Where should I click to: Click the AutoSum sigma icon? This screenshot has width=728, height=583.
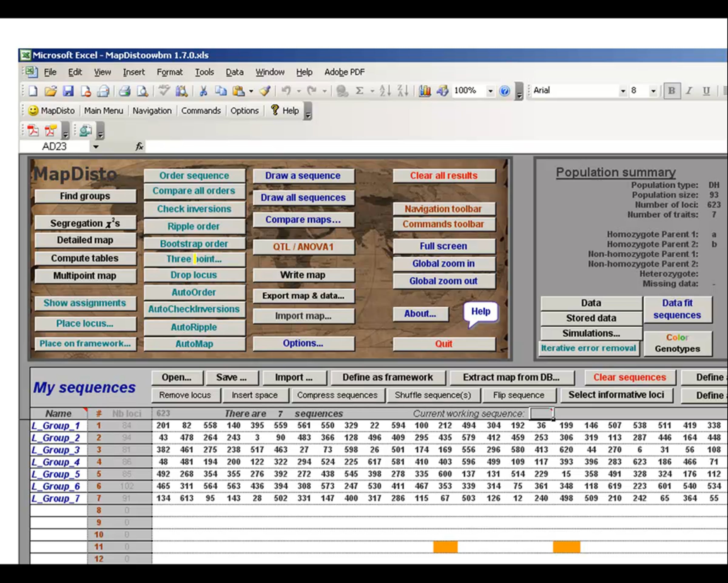coord(360,91)
